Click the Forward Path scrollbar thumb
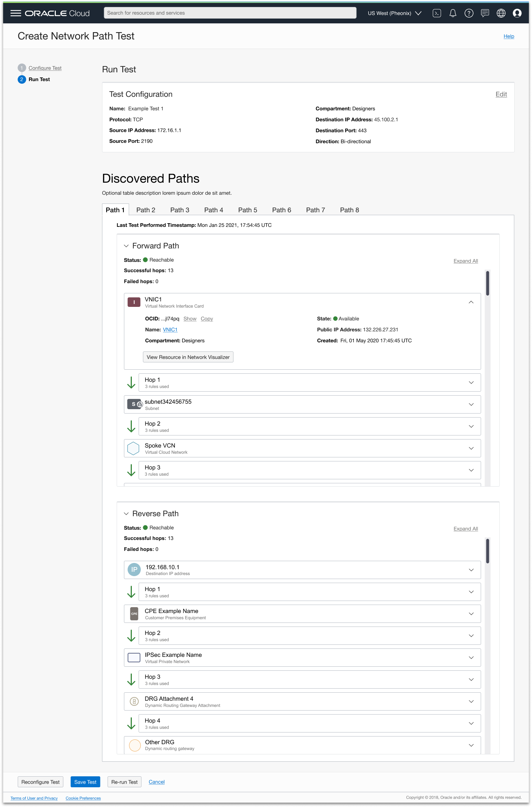Image resolution: width=532 pixels, height=807 pixels. point(487,283)
